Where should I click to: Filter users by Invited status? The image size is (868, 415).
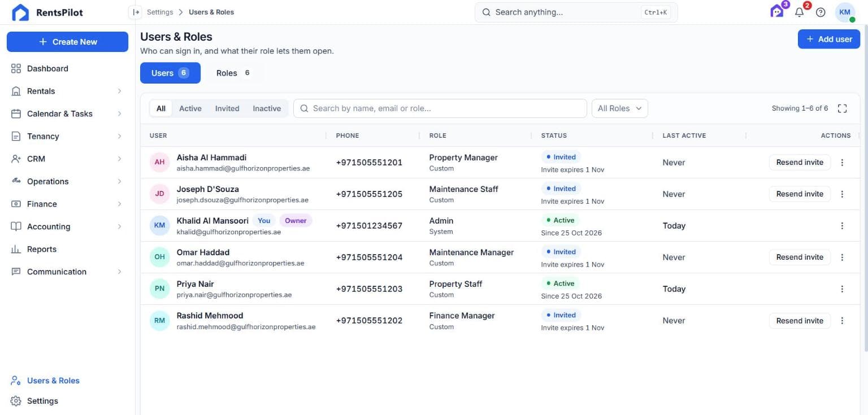pos(227,108)
